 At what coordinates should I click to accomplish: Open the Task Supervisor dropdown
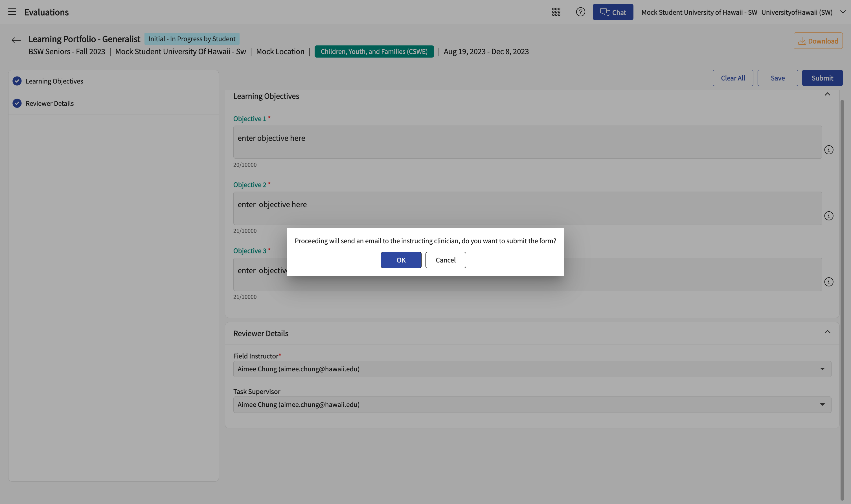[532, 405]
